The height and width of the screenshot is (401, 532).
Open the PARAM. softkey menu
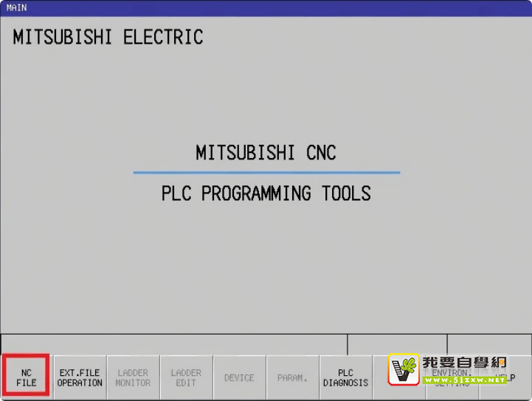292,377
